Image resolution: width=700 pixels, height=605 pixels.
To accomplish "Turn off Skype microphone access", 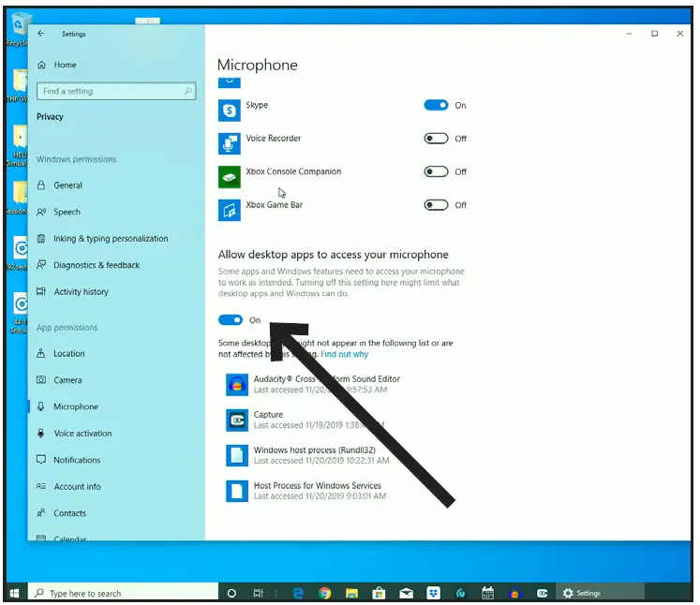I will (x=436, y=105).
